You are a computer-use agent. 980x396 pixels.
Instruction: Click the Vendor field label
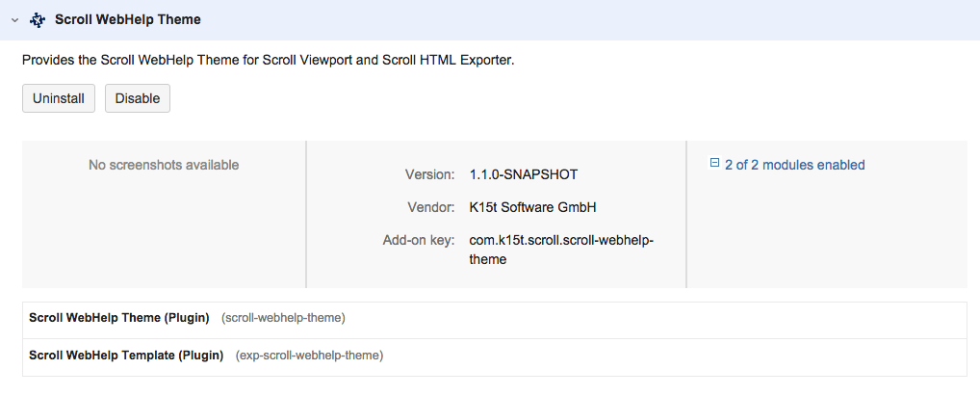(x=430, y=207)
